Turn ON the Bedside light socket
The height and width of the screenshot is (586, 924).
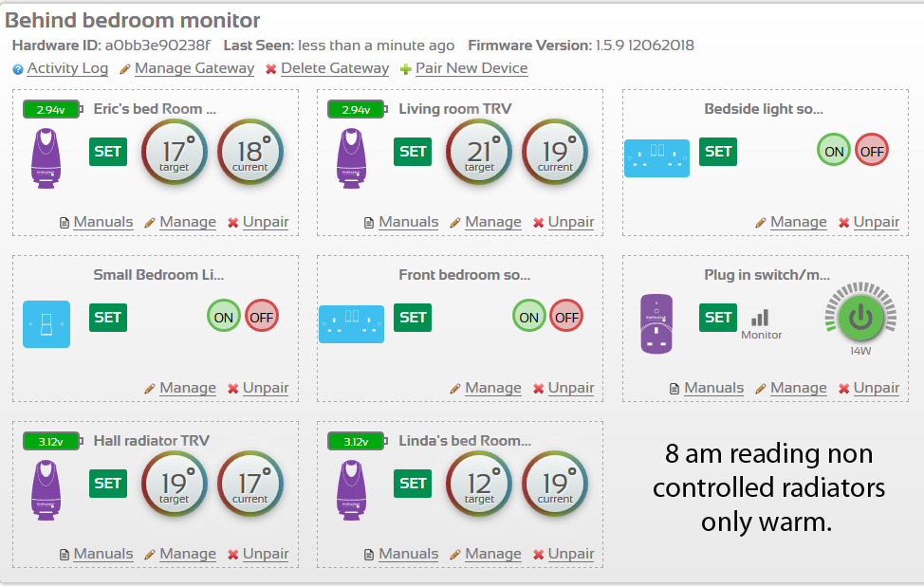[x=834, y=151]
